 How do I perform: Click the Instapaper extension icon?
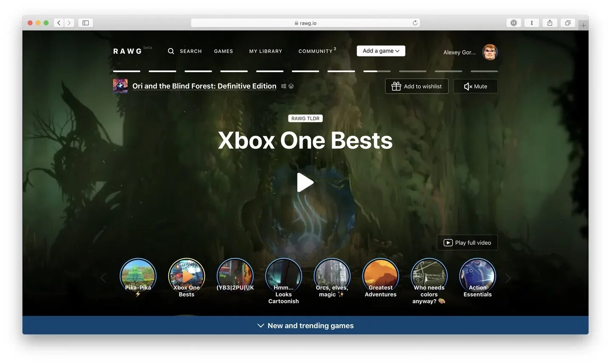click(532, 23)
